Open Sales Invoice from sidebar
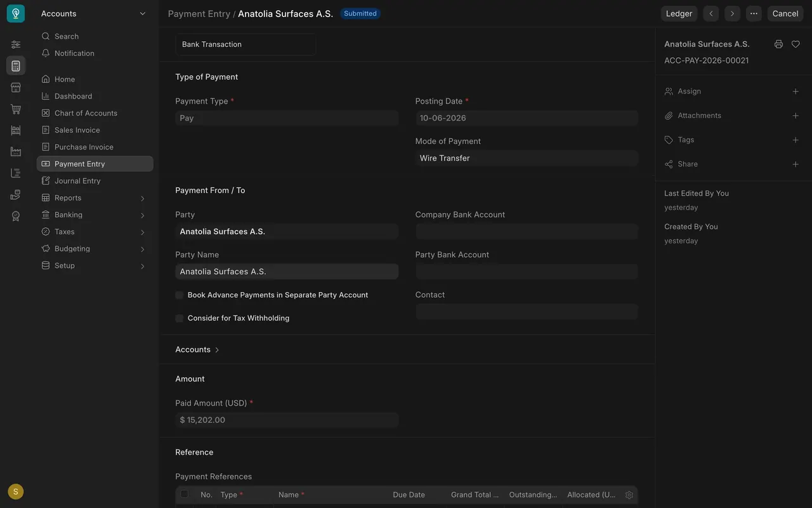 (95, 130)
